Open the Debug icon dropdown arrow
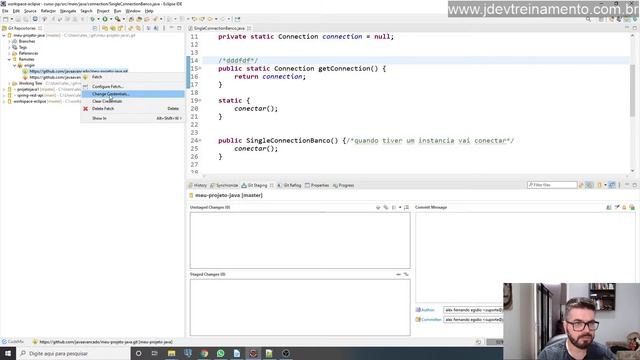Screen dimensions: 640x360 tap(98, 19)
